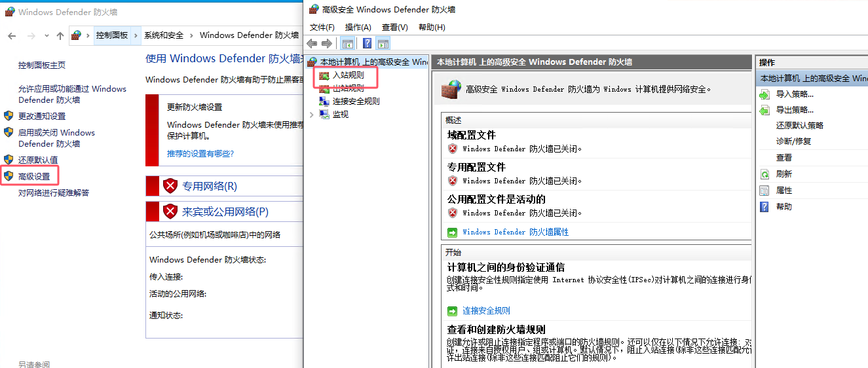Screen dimensions: 868x368
Task: Open the 文件(F) menu
Action: pyautogui.click(x=322, y=27)
